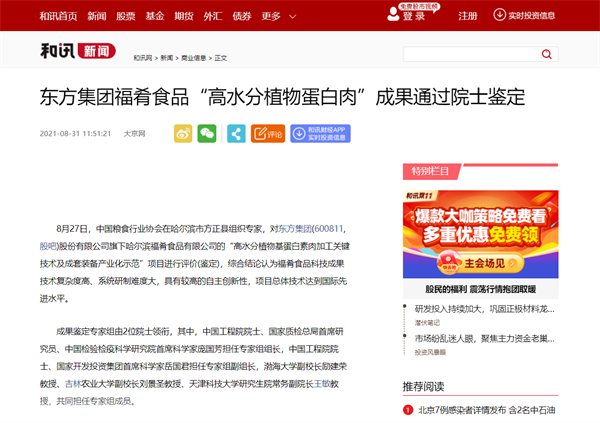The height and width of the screenshot is (423, 600).
Task: Open 市场纷乱迷人眼 sidebar article
Action: 484,338
